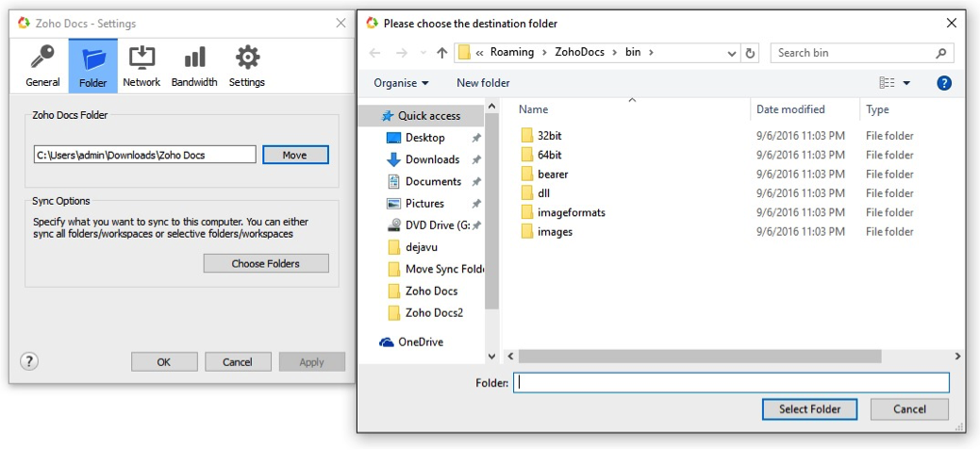Sort by Date modified column header
Image resolution: width=980 pixels, height=450 pixels.
click(790, 109)
